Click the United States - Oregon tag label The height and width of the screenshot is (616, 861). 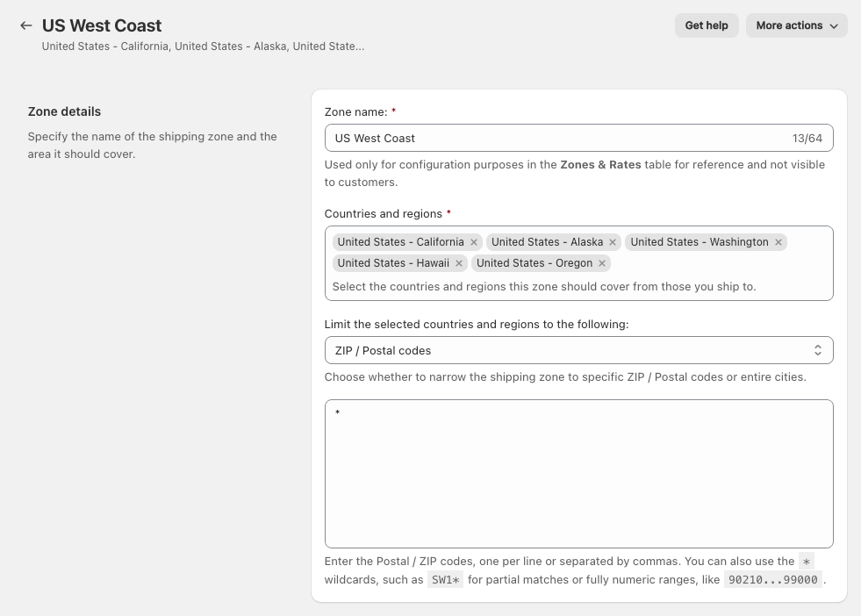click(x=534, y=263)
